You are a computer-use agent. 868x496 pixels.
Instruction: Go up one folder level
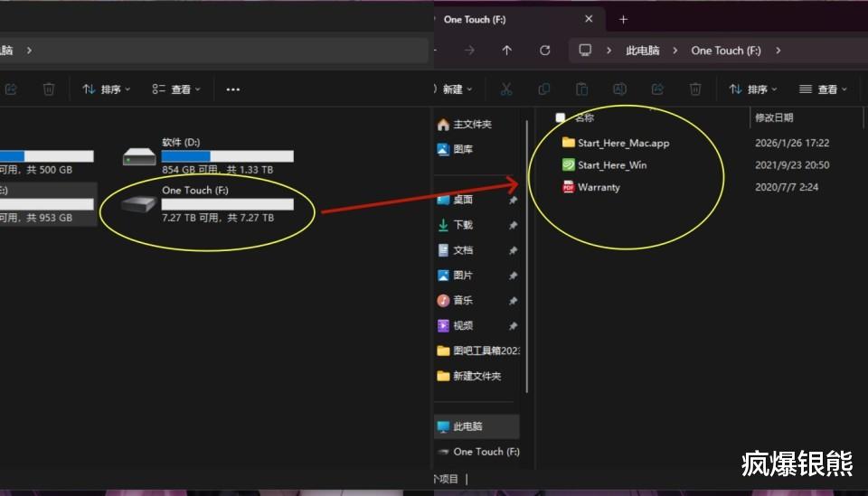[506, 51]
